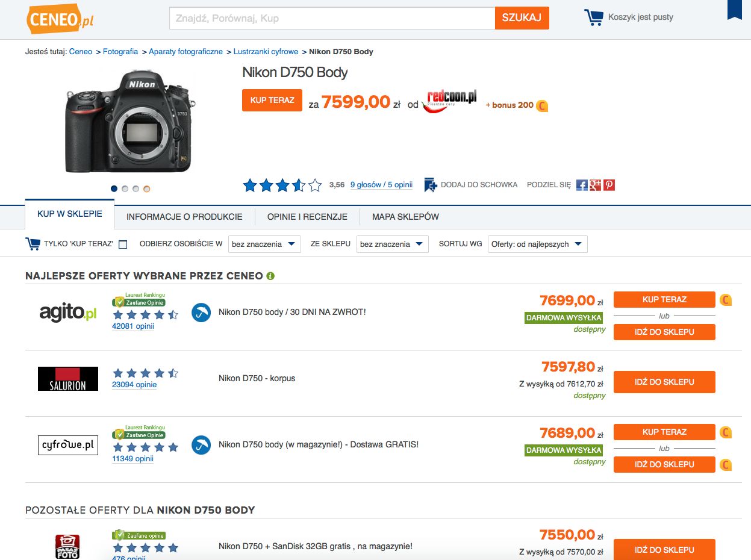Click Idź do sklepu for agito.pl
This screenshot has width=751, height=560.
664,332
